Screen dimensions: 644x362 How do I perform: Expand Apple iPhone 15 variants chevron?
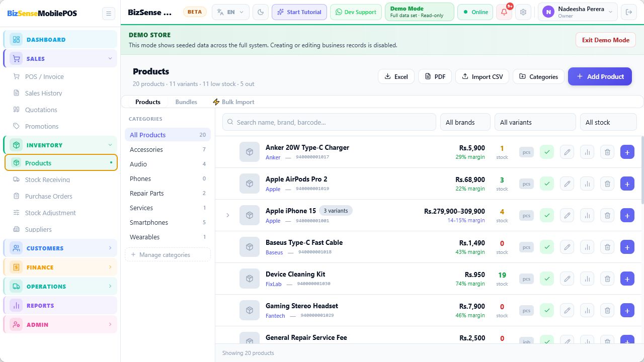[x=227, y=215]
